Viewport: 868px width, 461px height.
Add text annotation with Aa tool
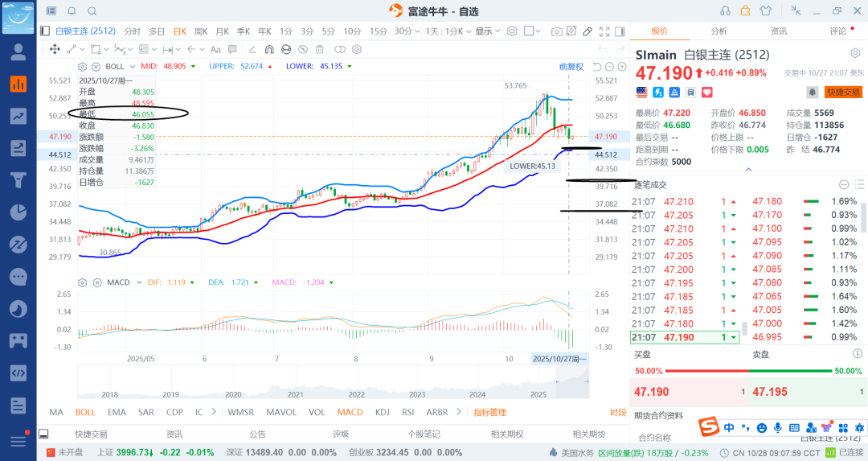click(216, 49)
